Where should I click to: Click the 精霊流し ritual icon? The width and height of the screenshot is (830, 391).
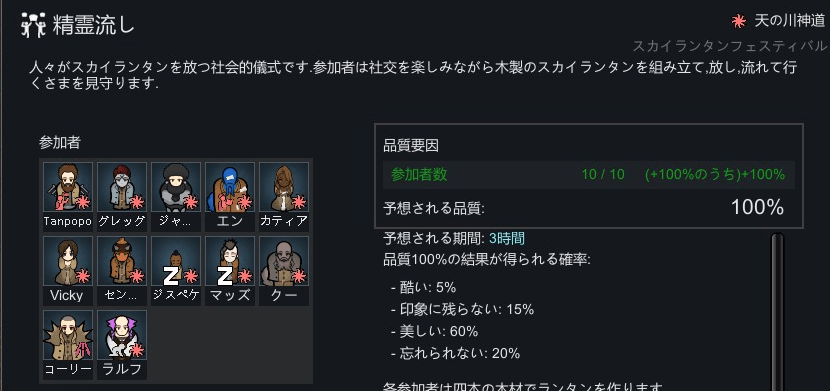33,25
